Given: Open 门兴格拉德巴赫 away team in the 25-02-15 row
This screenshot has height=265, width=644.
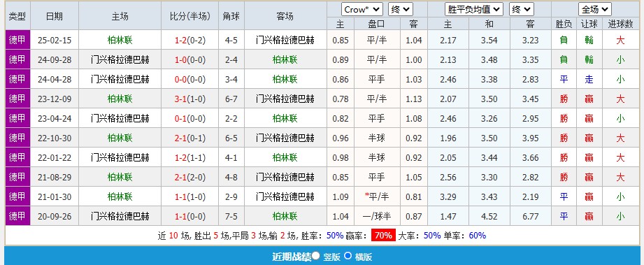Looking at the screenshot, I should (285, 41).
